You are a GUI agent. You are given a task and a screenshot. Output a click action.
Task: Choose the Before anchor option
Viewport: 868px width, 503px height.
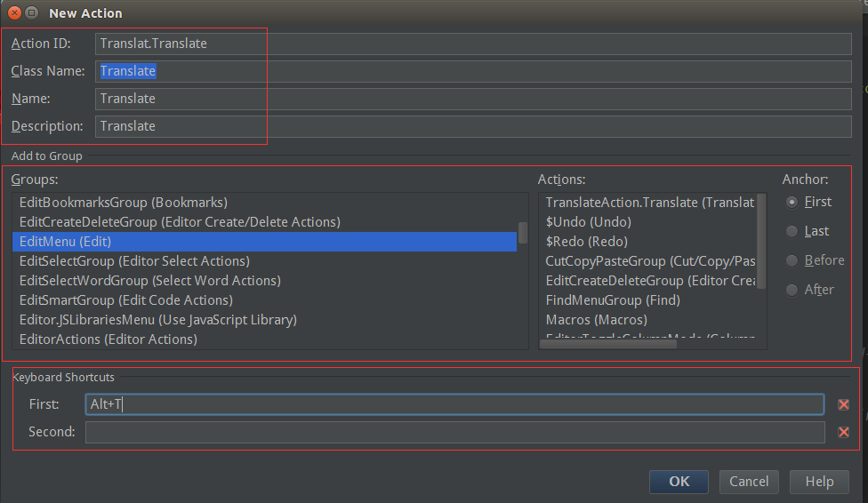[x=792, y=260]
